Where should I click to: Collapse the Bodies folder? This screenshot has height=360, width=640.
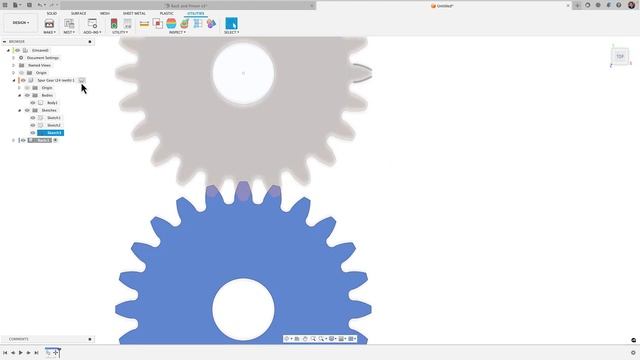pyautogui.click(x=20, y=96)
